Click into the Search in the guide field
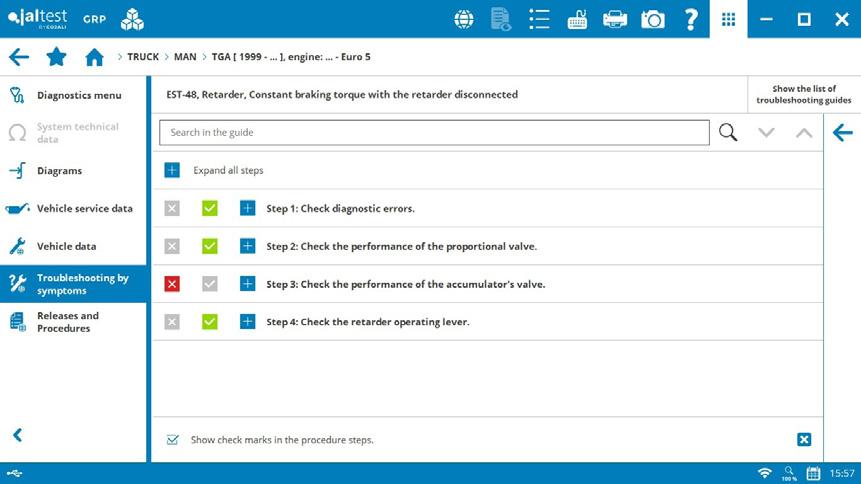861x484 pixels. tap(434, 132)
